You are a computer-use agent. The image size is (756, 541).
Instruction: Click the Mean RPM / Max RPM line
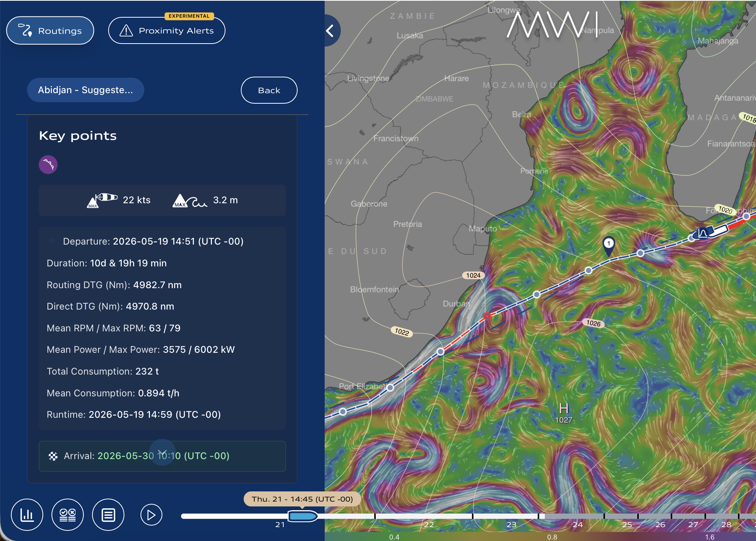tap(113, 328)
